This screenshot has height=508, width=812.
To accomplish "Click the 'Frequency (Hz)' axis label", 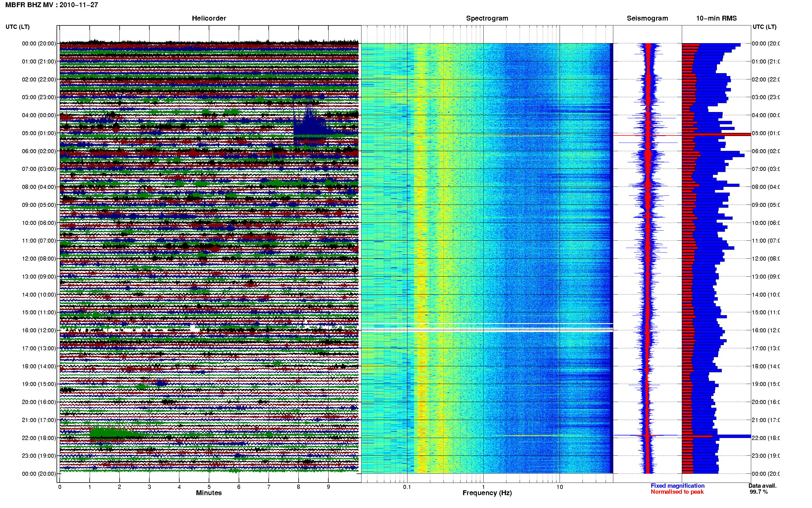I will 487,493.
